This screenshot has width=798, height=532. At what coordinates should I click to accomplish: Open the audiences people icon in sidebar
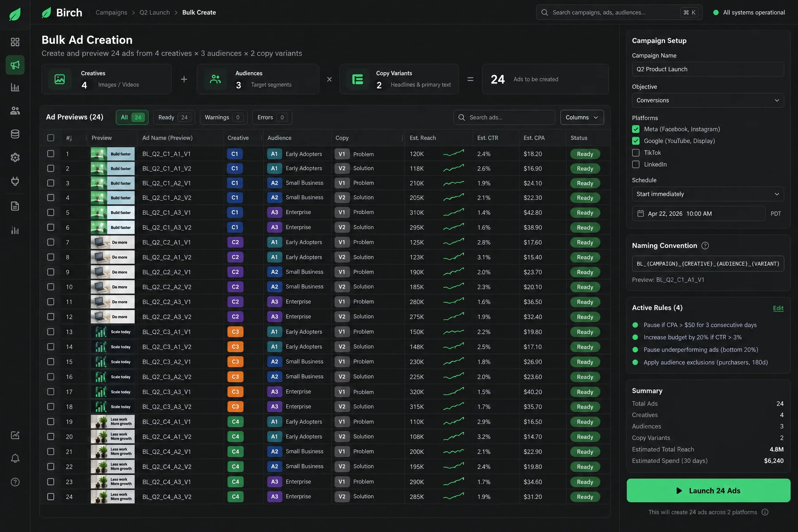[x=15, y=111]
